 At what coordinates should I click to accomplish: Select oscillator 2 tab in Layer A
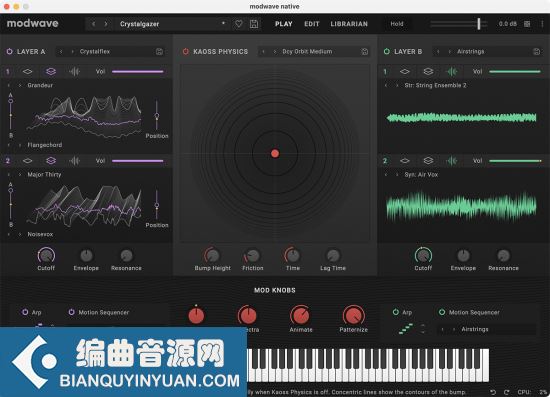tap(8, 161)
